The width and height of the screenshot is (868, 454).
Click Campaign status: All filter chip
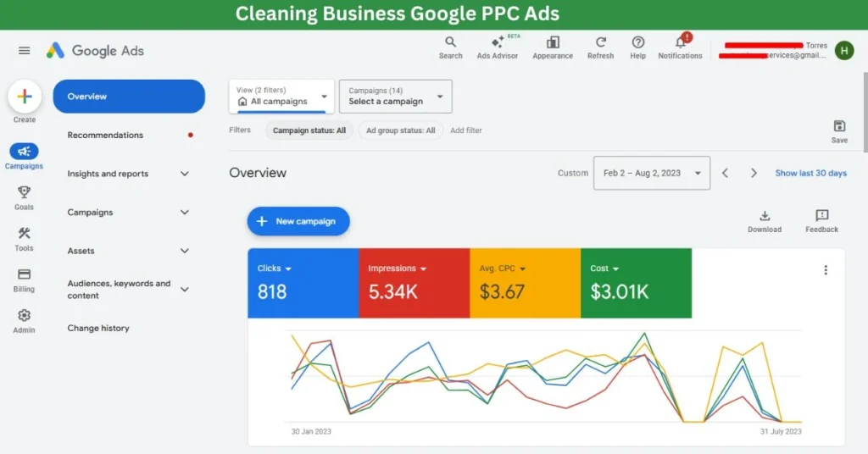coord(309,130)
